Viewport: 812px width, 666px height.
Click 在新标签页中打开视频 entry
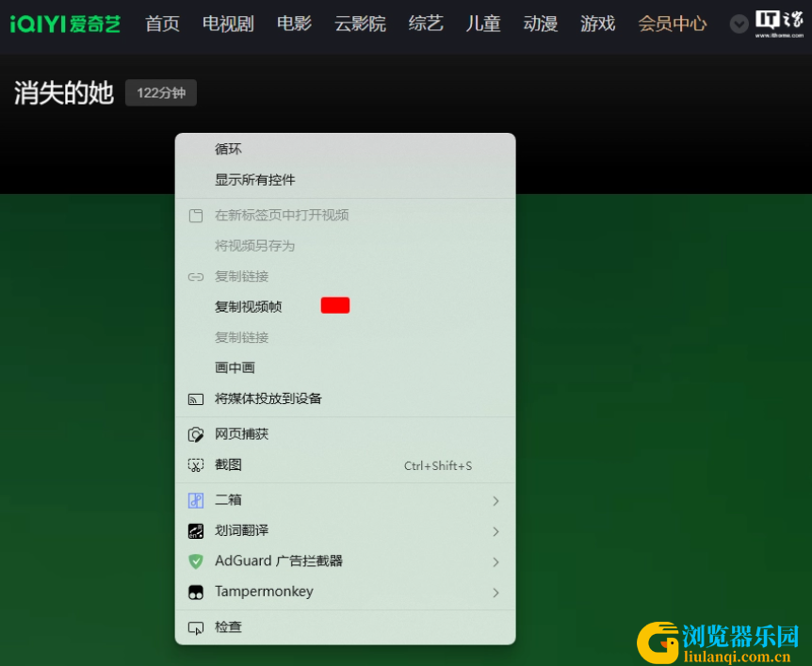346,215
